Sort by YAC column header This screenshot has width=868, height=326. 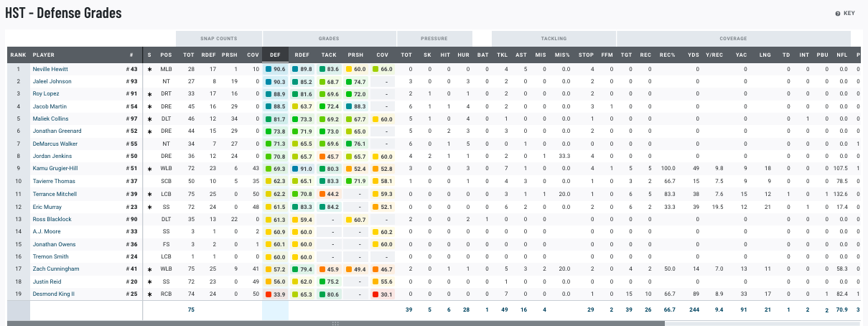(x=741, y=55)
